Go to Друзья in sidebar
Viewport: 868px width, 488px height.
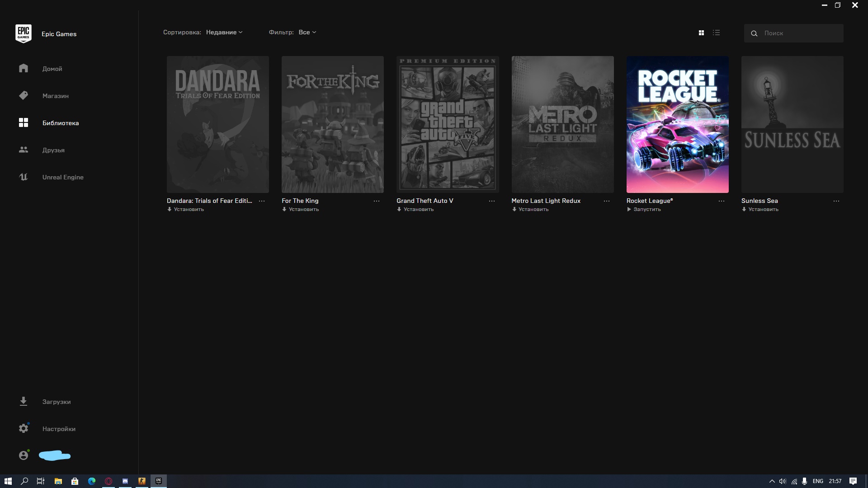coord(53,150)
